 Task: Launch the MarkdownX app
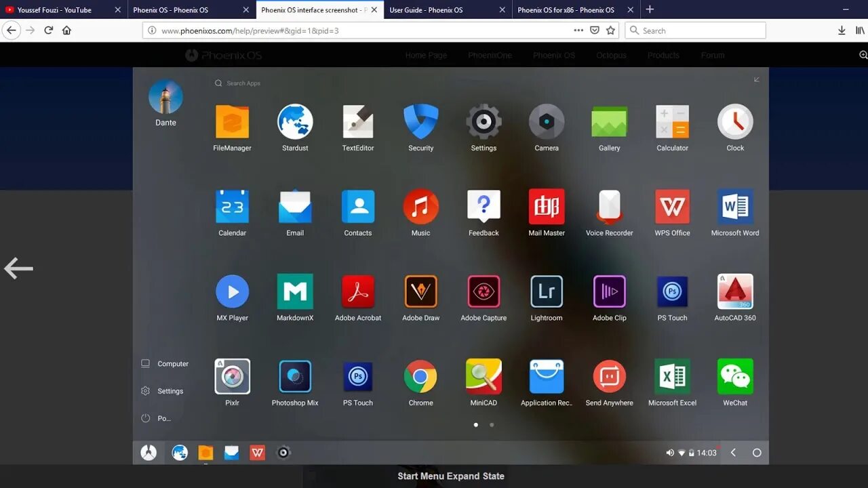(x=295, y=291)
